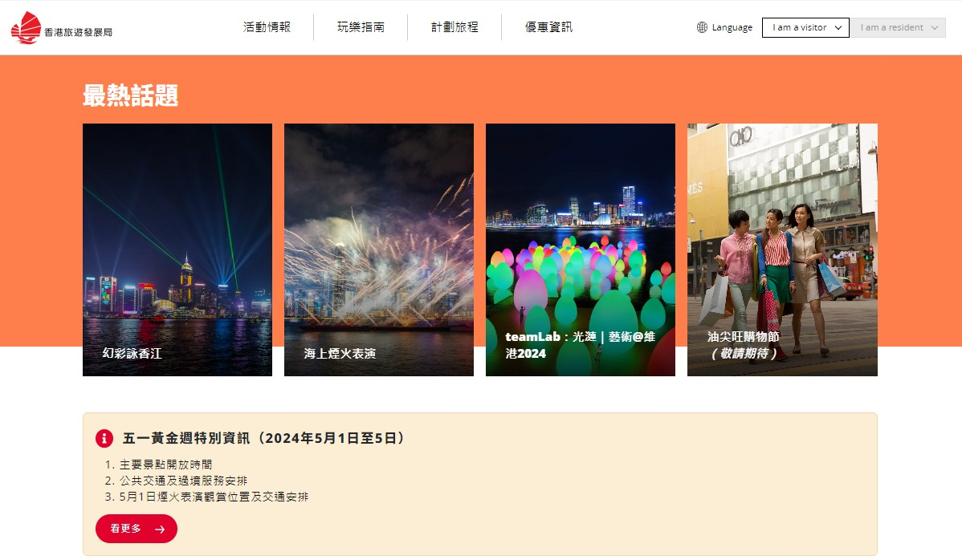
Task: Open the 活動情報 menu
Action: click(267, 27)
